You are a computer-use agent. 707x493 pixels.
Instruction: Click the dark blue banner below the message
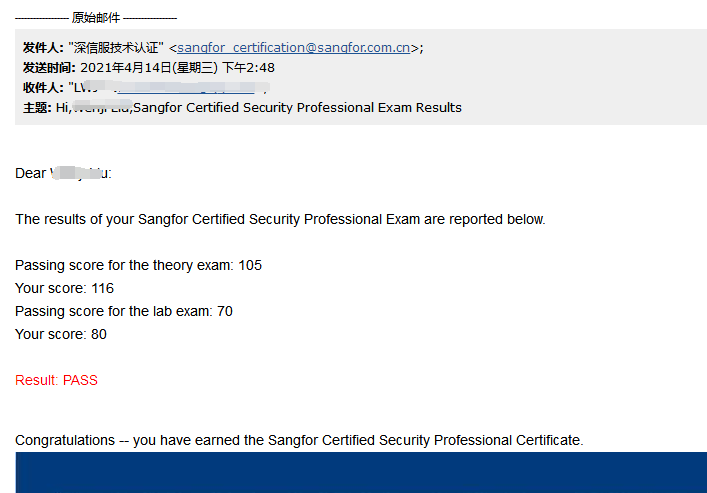tap(361, 472)
